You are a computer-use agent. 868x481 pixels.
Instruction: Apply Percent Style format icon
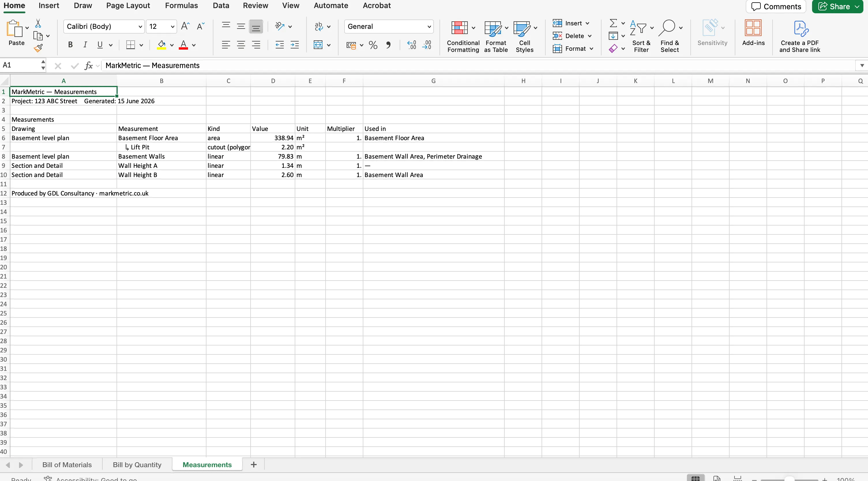pyautogui.click(x=373, y=45)
